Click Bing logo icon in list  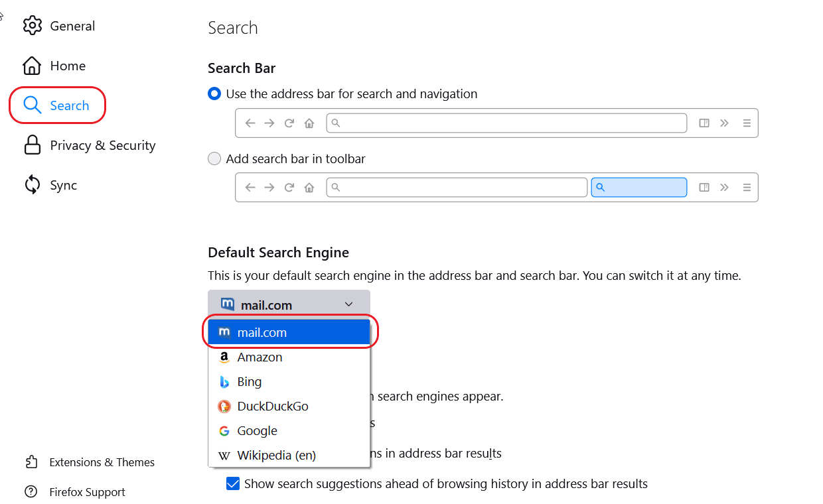[x=224, y=382]
